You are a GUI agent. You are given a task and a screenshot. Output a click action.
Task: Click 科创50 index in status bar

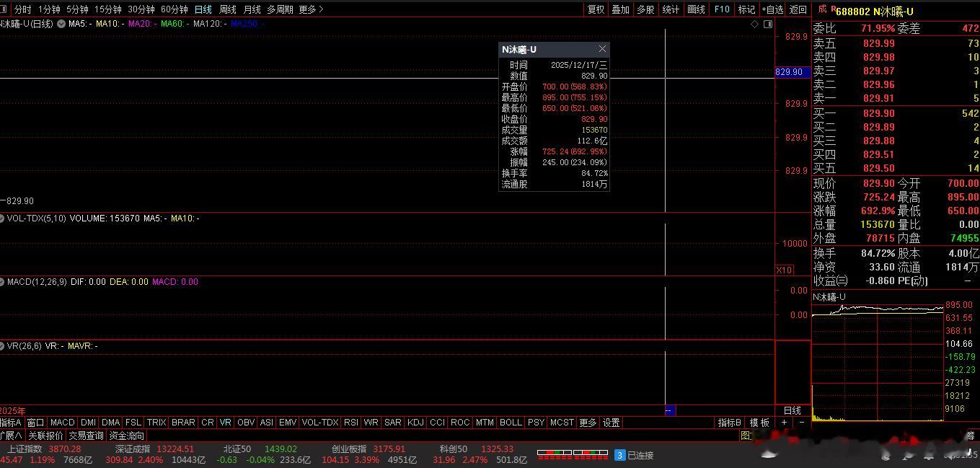point(454,449)
